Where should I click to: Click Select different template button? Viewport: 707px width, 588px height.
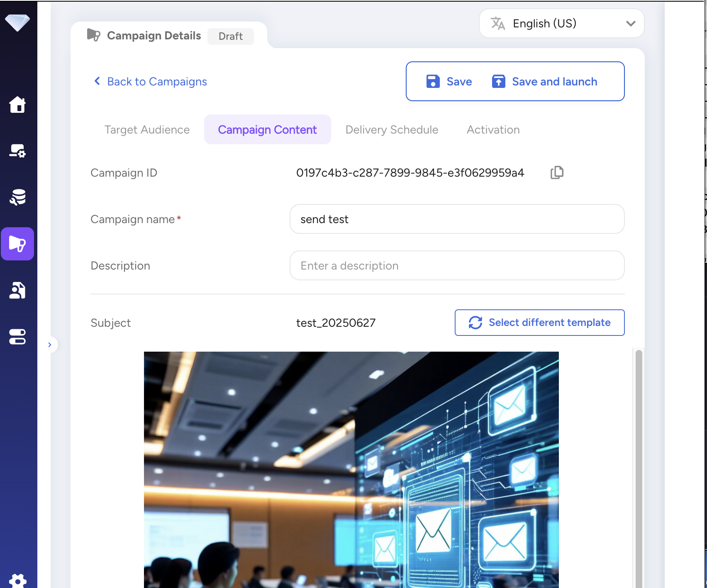click(x=539, y=323)
